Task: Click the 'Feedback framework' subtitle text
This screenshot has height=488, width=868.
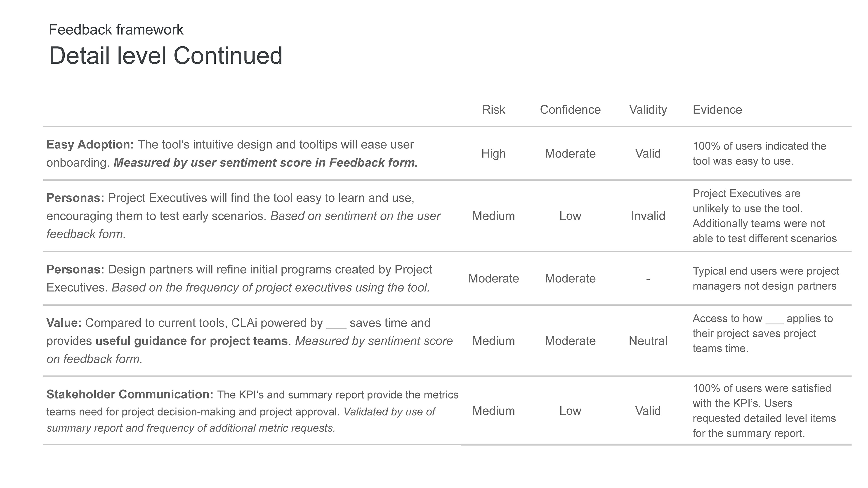Action: pyautogui.click(x=116, y=30)
